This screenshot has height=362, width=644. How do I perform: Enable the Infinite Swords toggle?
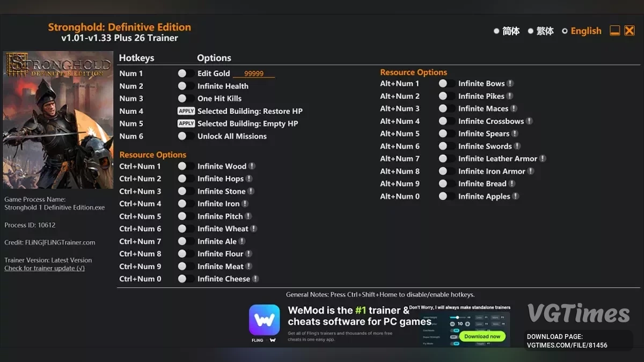pos(447,146)
